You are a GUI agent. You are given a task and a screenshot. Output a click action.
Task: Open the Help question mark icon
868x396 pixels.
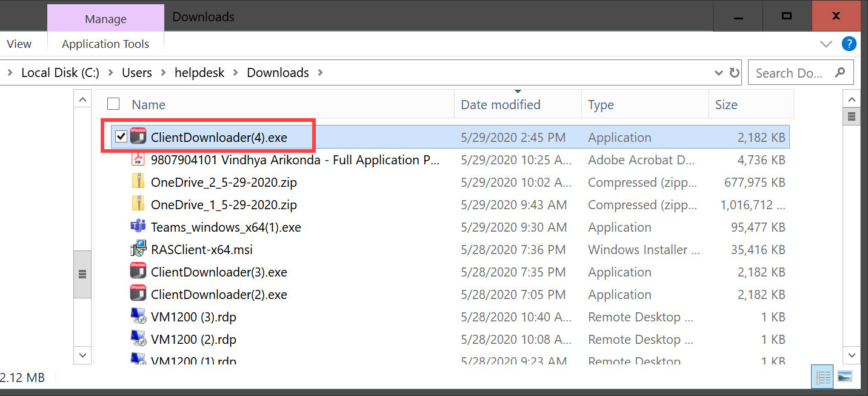pyautogui.click(x=849, y=44)
